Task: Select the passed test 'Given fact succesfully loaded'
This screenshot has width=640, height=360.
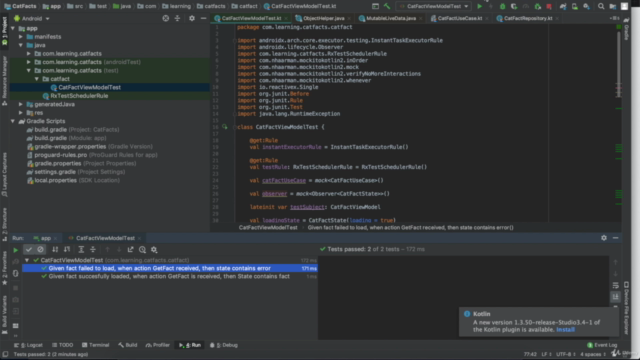Action: coord(169,276)
